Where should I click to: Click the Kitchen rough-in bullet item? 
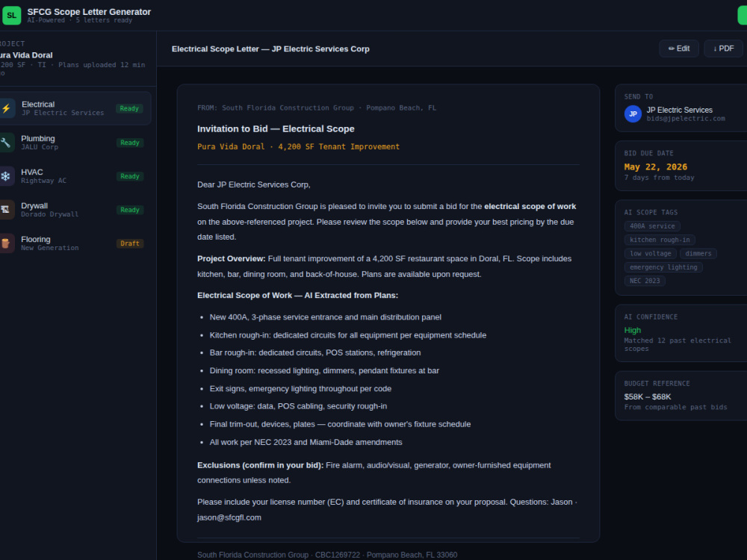coord(348,335)
